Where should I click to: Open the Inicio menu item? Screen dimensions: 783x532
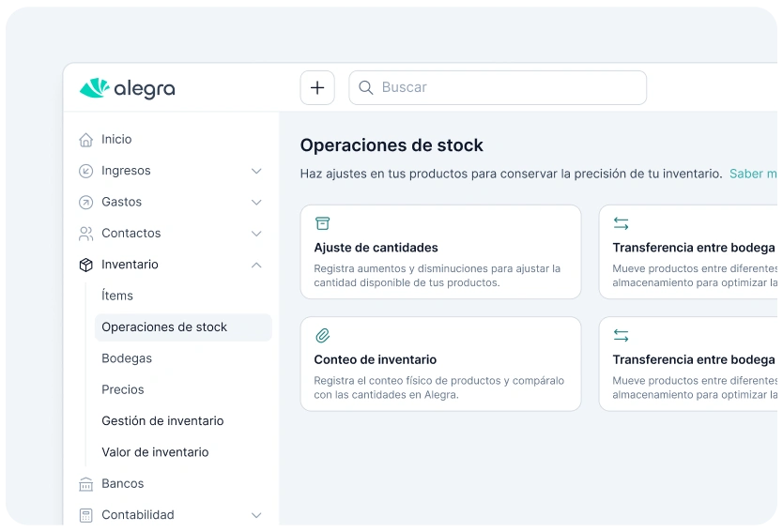[116, 139]
